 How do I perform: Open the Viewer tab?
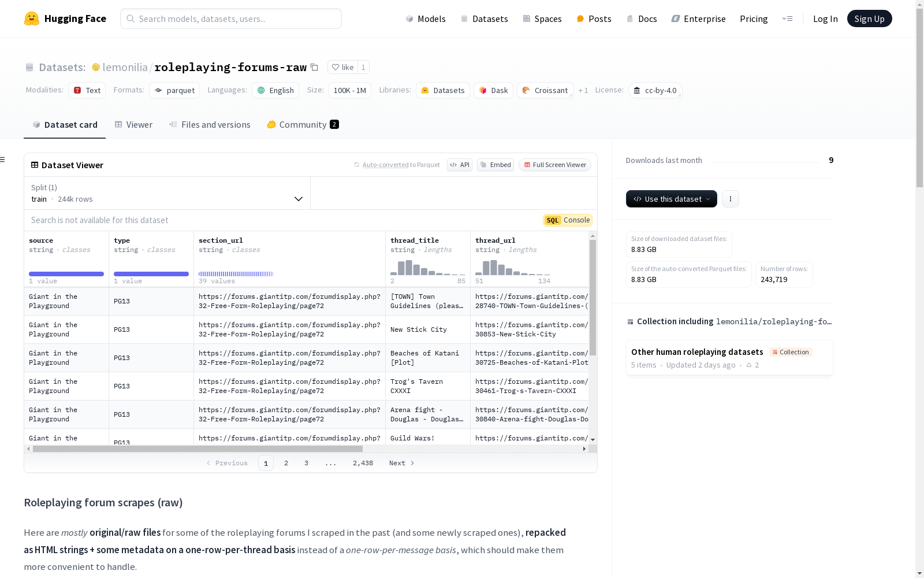click(133, 125)
